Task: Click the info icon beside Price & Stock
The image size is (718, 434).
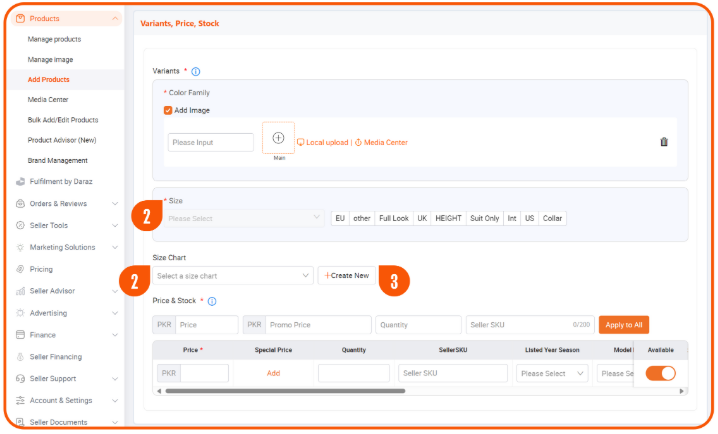Action: (x=212, y=301)
